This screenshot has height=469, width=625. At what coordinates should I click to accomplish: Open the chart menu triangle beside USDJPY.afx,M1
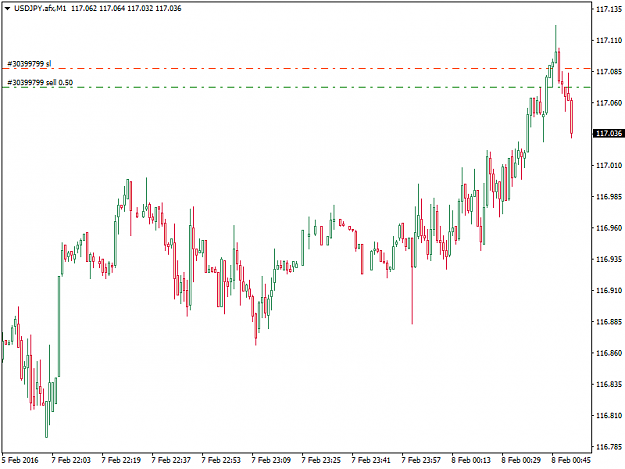pyautogui.click(x=7, y=8)
